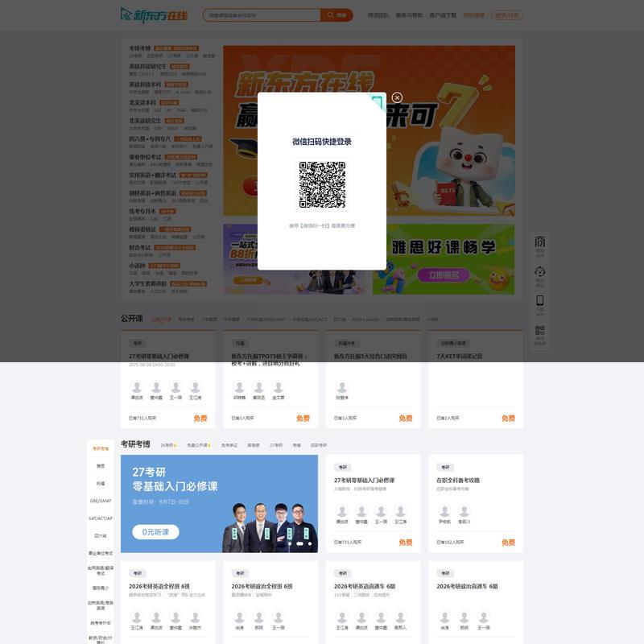Select GRE/GMAT in the left floating nav
The width and height of the screenshot is (644, 644).
[101, 501]
